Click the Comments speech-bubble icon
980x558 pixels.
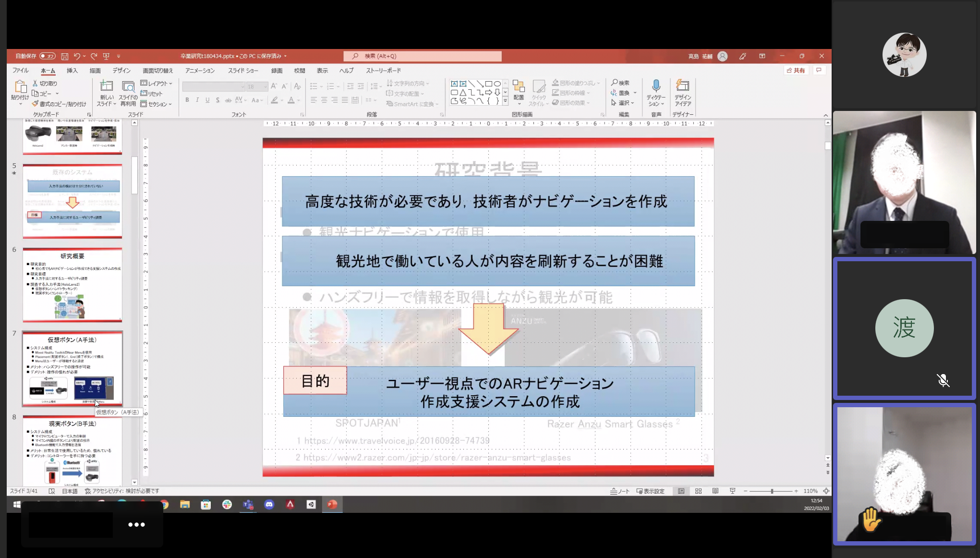click(819, 70)
